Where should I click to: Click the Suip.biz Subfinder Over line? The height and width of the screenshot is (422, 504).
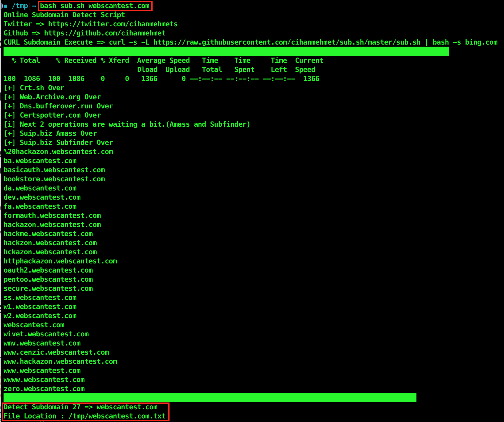pos(58,143)
